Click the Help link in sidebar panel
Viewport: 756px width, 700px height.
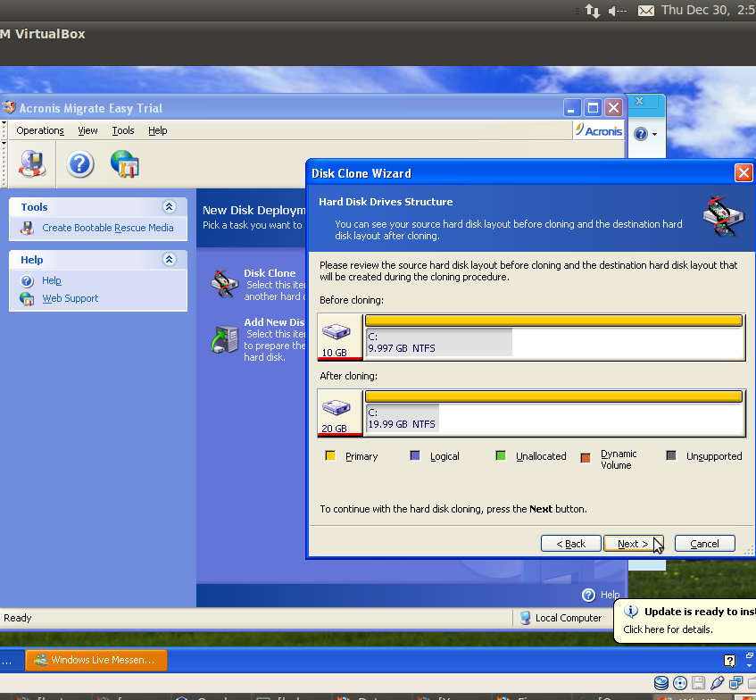pos(52,280)
